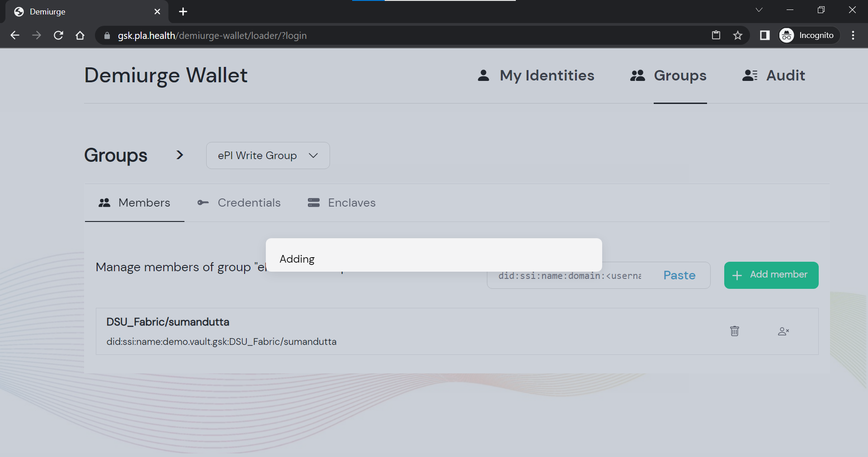Click the remove-user icon on the member row
Screen dimensions: 868x457
point(784,331)
